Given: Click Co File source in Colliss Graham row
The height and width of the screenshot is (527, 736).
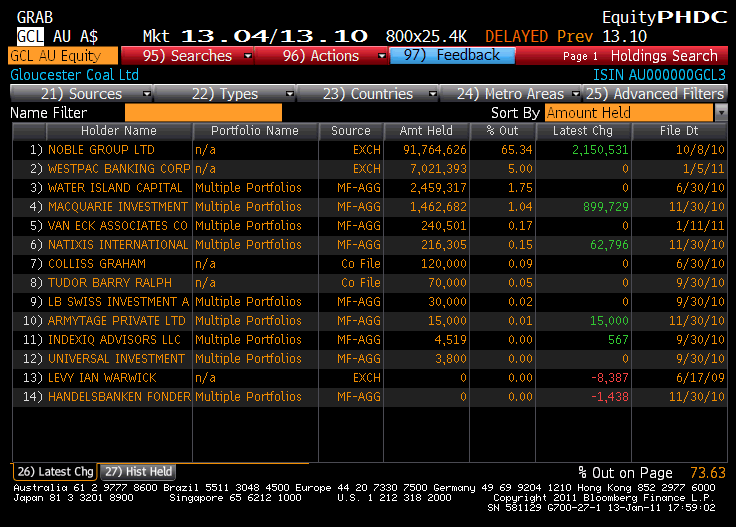Looking at the screenshot, I should point(360,264).
